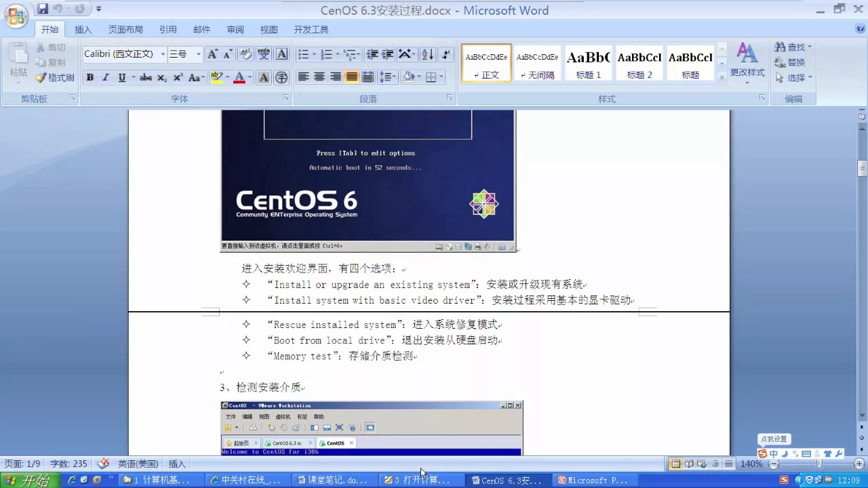Switch to Outline view

pos(715,464)
